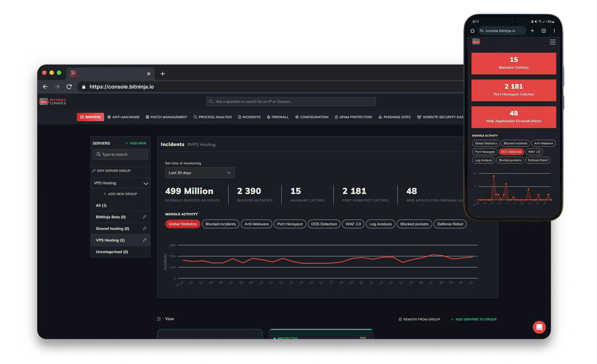Open the Configuration menu
597x364 pixels.
pyautogui.click(x=312, y=117)
